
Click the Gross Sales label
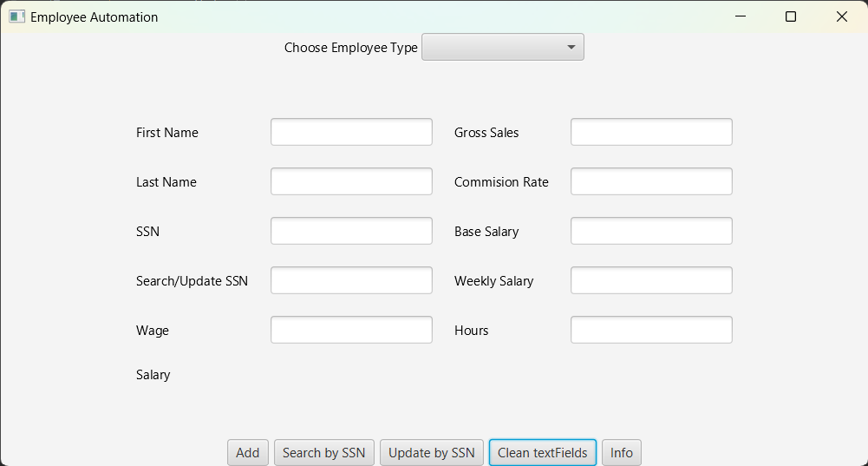pyautogui.click(x=486, y=133)
